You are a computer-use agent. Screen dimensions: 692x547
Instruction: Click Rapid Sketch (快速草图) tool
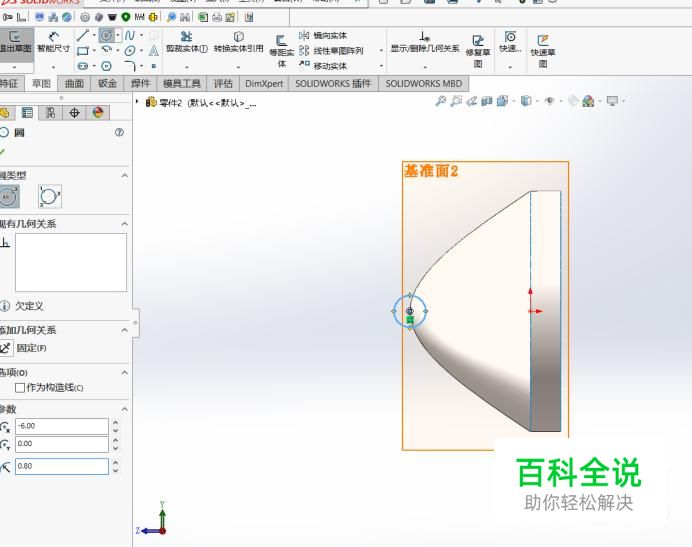[x=543, y=51]
